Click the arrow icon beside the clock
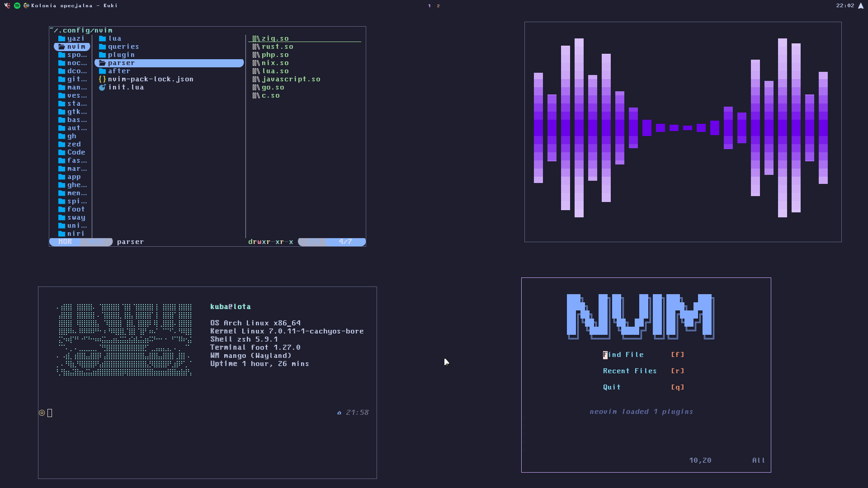868x488 pixels. [x=861, y=5]
